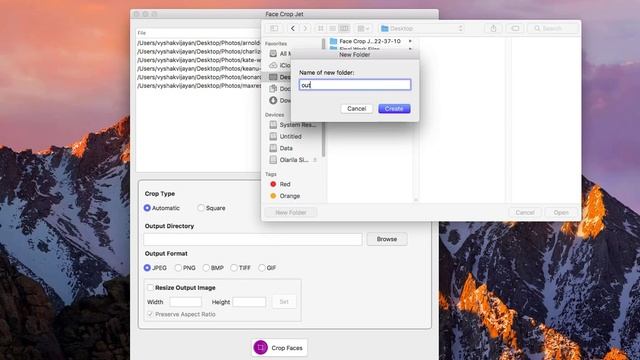Select the file path containing charliz
Viewport: 640px width, 360px height.
[x=199, y=51]
